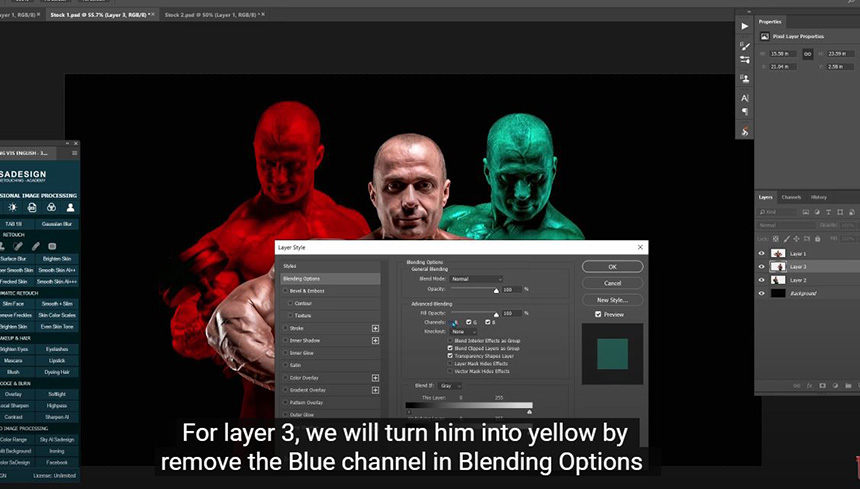Uncheck the B channel checkbox
The width and height of the screenshot is (860, 489).
click(487, 322)
